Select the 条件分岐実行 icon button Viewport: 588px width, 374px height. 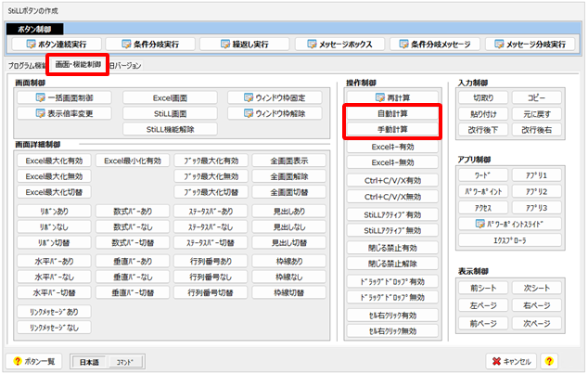click(x=149, y=44)
